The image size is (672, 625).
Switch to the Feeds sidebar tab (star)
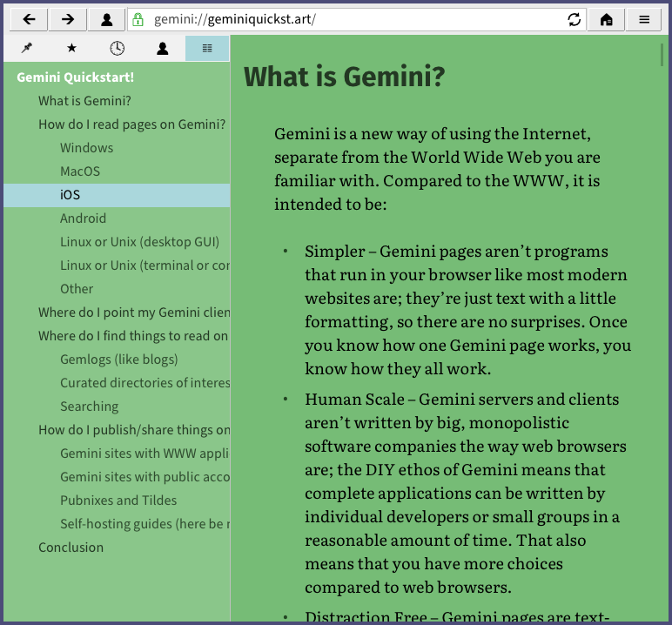point(71,49)
